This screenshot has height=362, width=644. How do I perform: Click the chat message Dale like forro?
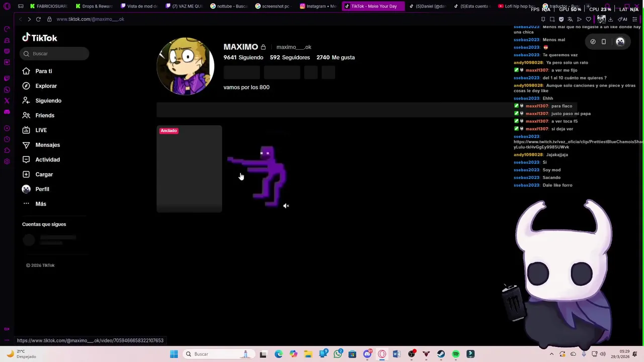[x=557, y=186]
